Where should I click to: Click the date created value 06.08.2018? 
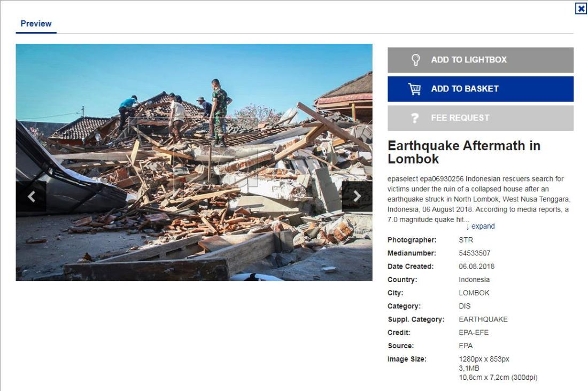(x=477, y=266)
